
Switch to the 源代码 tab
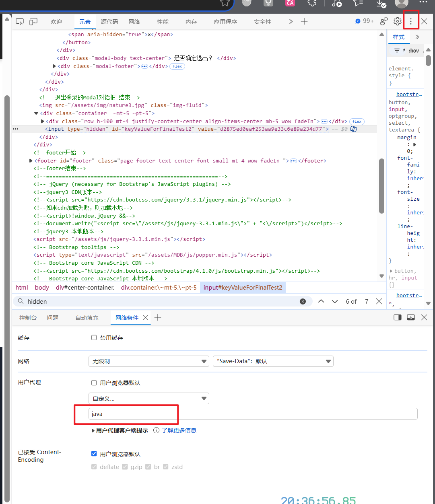click(x=109, y=22)
